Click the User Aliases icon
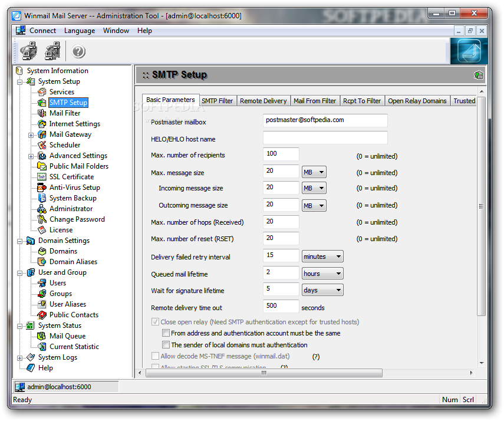Screen dimensions: 504x421 pyautogui.click(x=42, y=304)
